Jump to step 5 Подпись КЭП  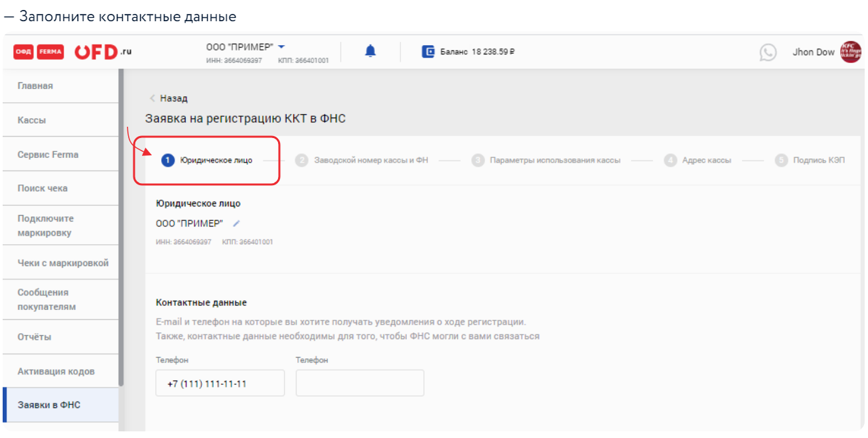click(810, 161)
